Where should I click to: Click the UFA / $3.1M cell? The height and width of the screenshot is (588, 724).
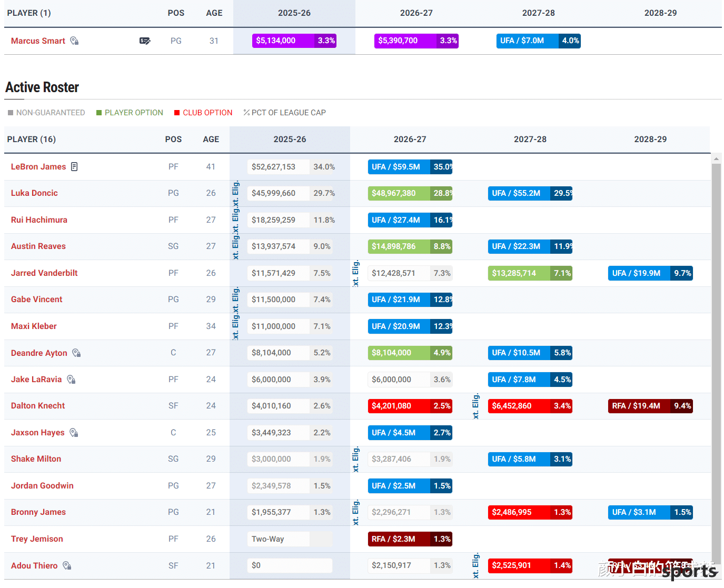650,512
